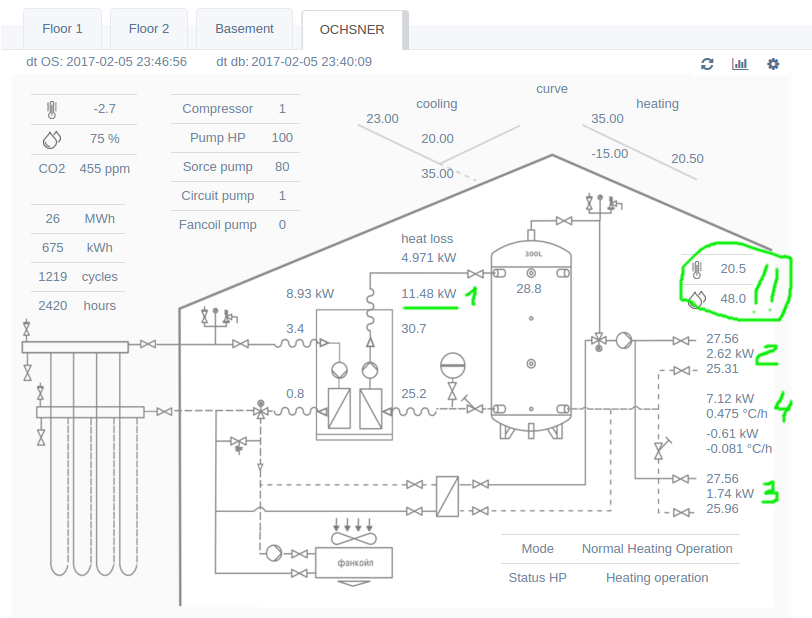Click the outdoor thermometer icon beside -2.7
The height and width of the screenshot is (618, 812).
click(52, 109)
